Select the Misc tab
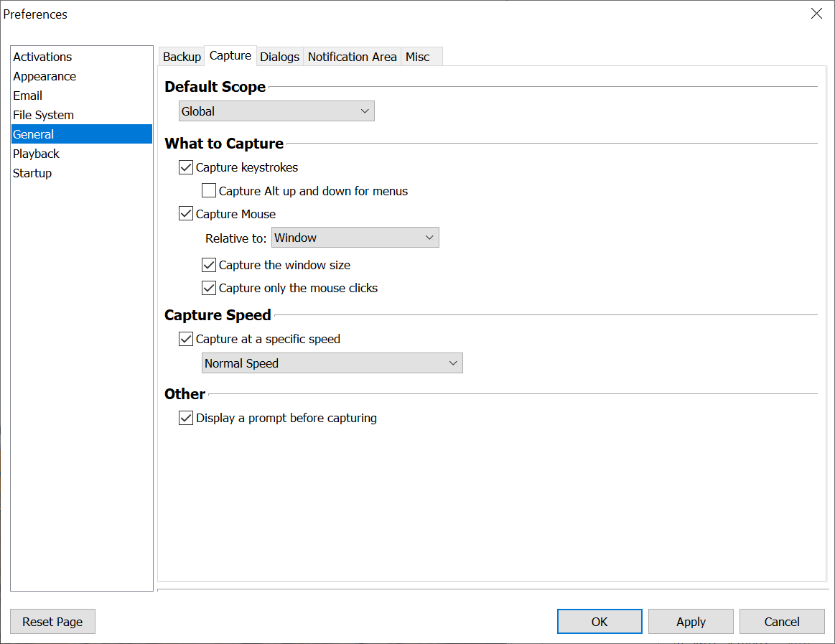The image size is (835, 644). [417, 57]
